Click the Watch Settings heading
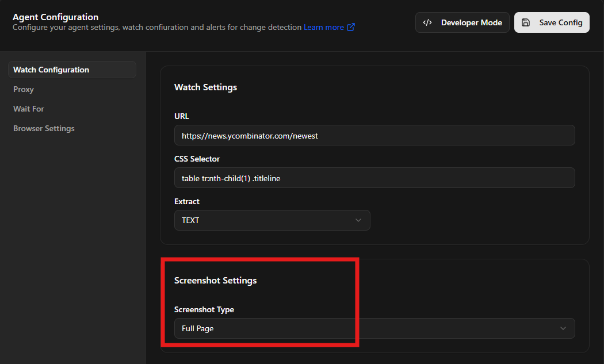Screen dimensions: 604x364 pos(205,87)
